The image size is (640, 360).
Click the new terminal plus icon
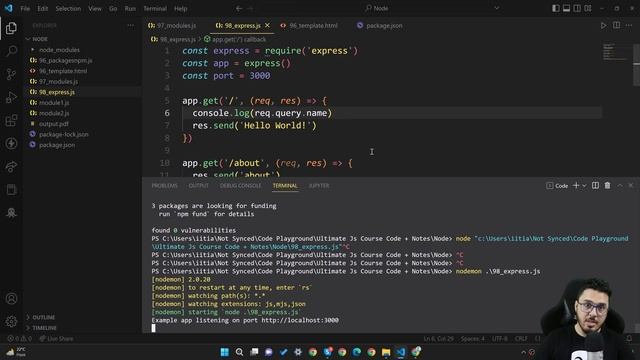(x=576, y=185)
